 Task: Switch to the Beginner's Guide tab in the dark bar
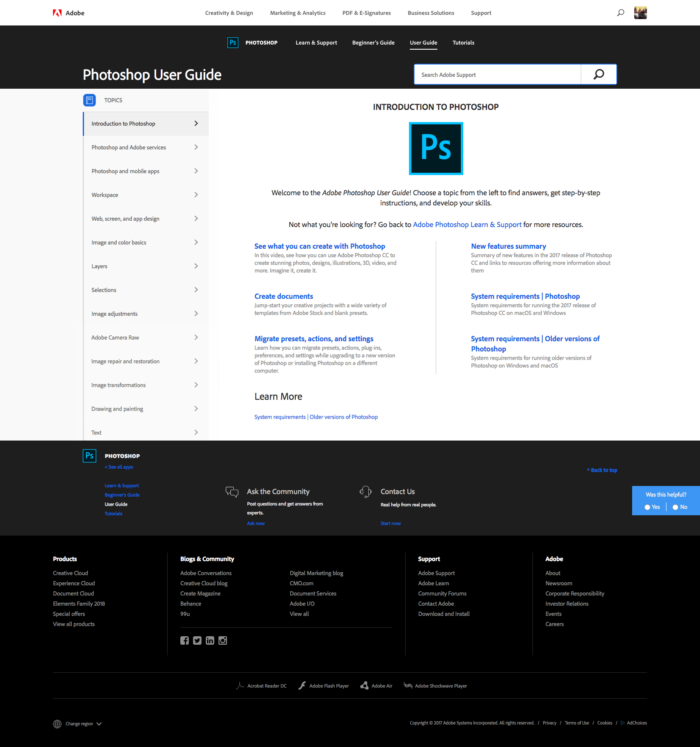(373, 42)
